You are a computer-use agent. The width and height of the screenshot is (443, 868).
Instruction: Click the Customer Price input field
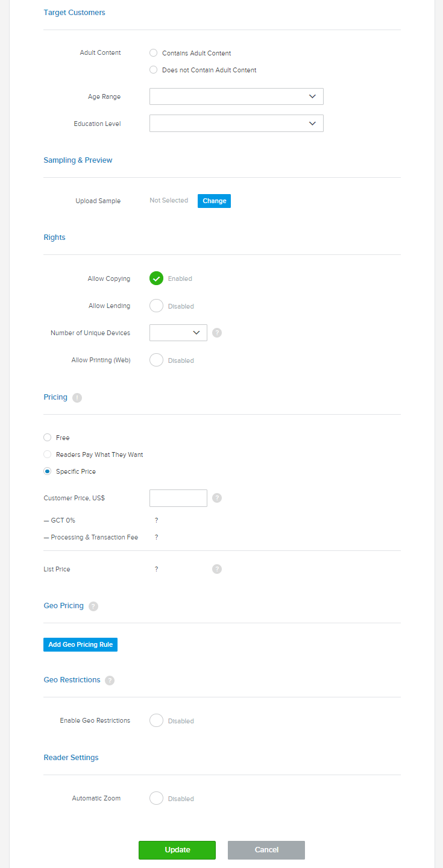(x=178, y=498)
